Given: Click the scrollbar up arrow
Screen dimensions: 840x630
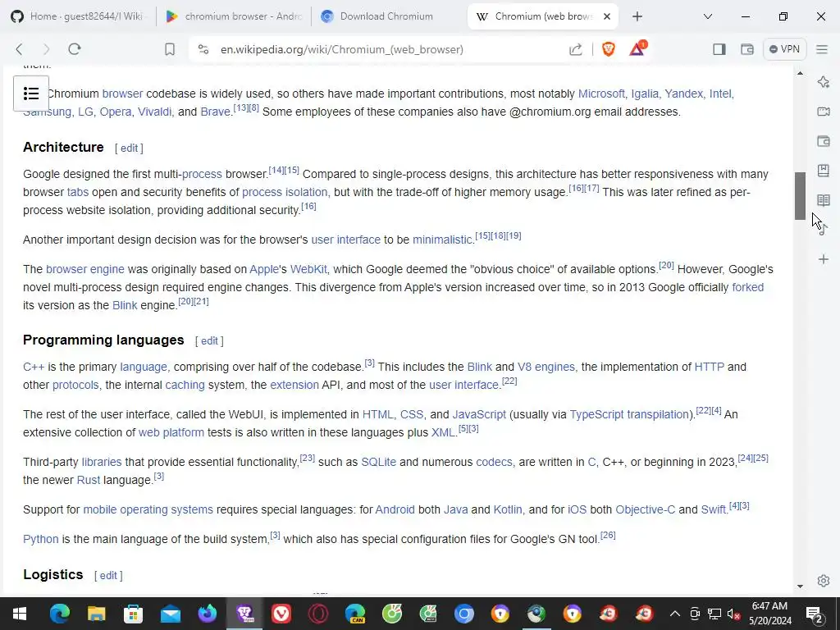Looking at the screenshot, I should point(800,73).
